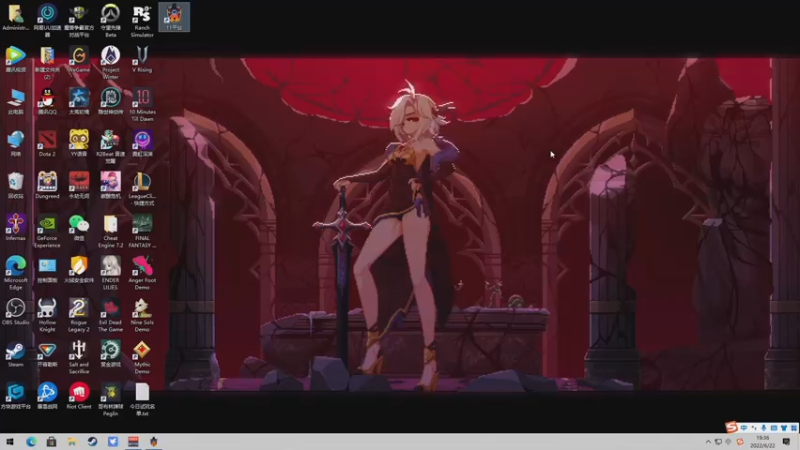This screenshot has width=800, height=450.
Task: Open the Network globe desktop icon
Action: 15,143
